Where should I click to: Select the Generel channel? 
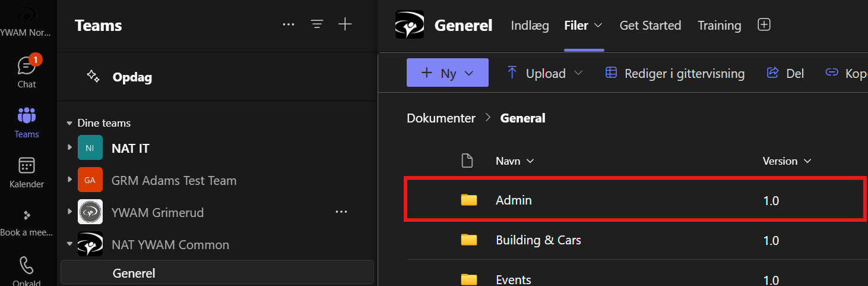[x=217, y=273]
